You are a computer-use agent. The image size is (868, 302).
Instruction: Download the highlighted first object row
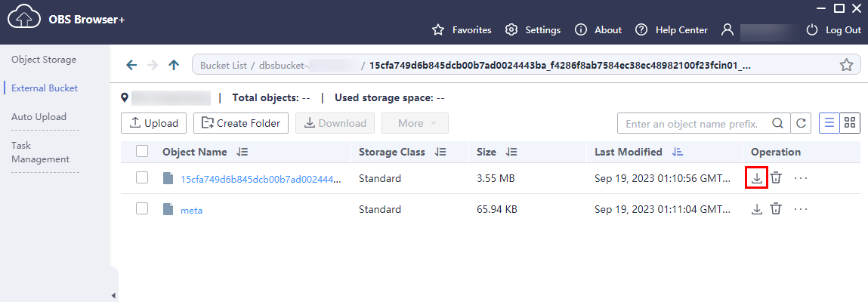click(756, 179)
